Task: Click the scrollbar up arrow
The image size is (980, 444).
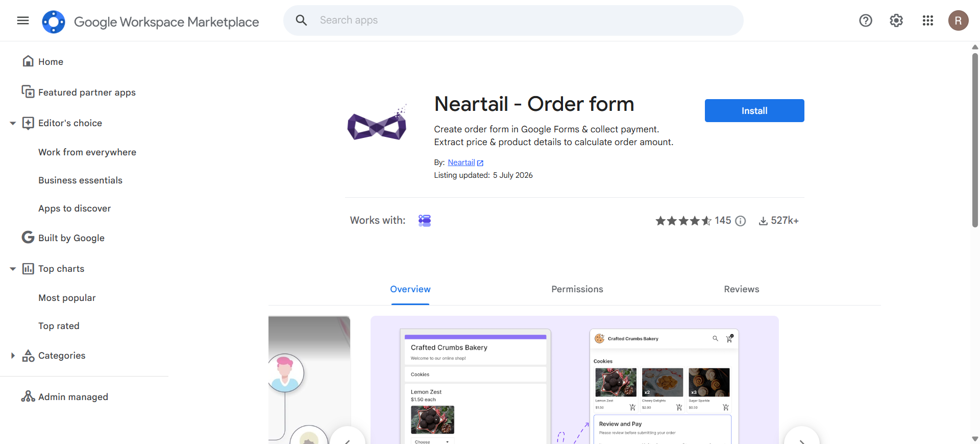Action: pyautogui.click(x=975, y=47)
